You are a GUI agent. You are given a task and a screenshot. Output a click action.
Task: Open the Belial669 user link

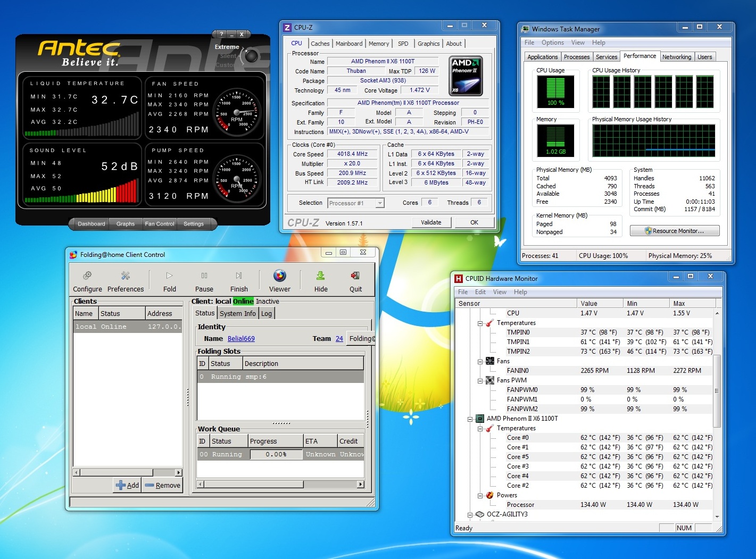(x=241, y=339)
